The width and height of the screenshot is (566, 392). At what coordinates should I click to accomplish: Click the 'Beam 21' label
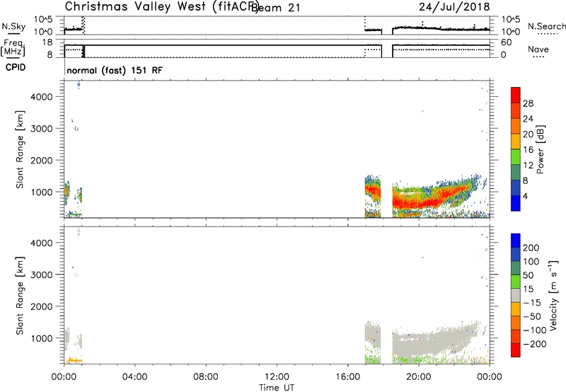click(276, 8)
